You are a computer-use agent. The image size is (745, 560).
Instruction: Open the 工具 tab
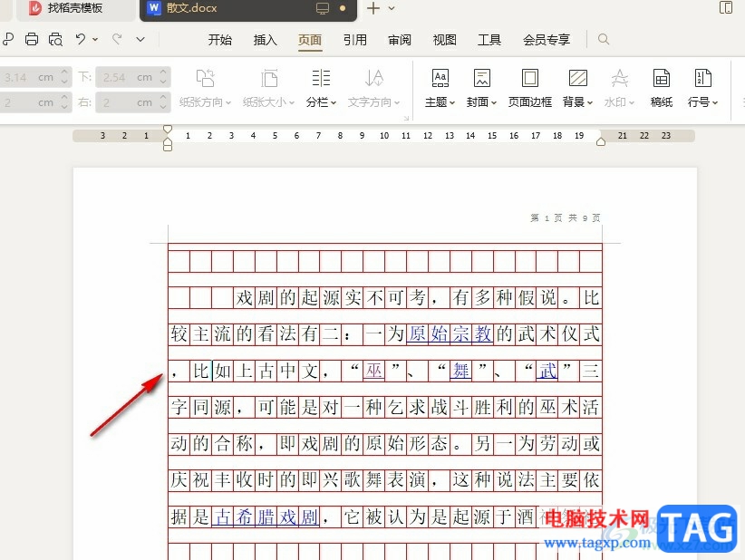(x=489, y=40)
